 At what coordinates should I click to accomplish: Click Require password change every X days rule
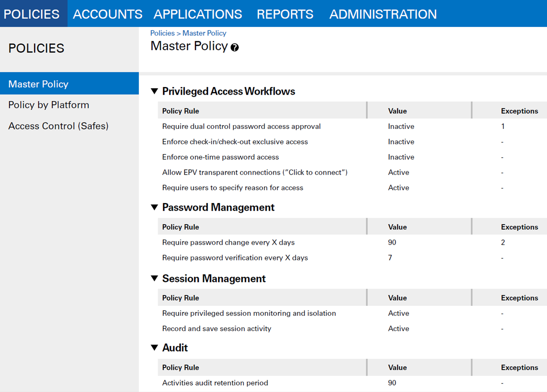228,242
